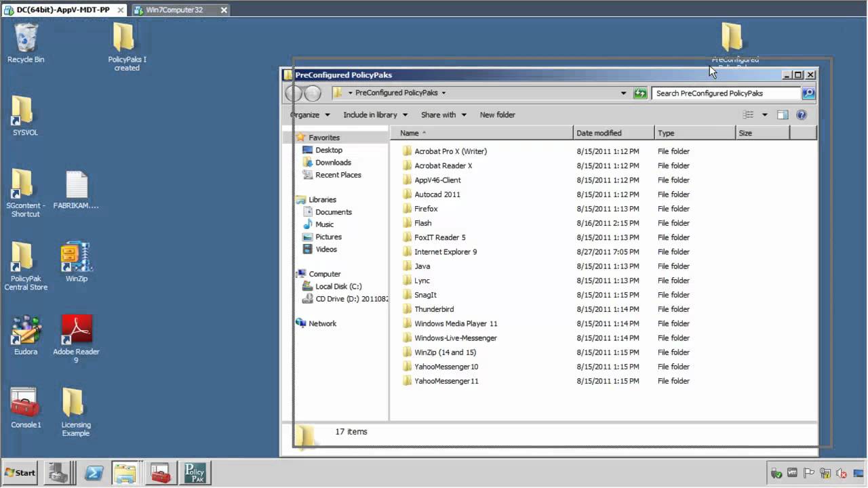Click the New folder button

tap(497, 115)
